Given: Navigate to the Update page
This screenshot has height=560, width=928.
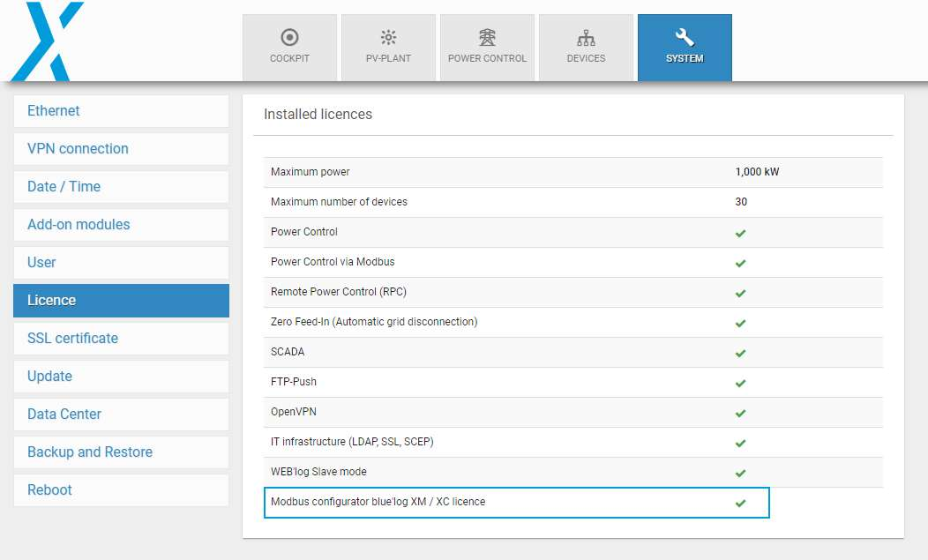Looking at the screenshot, I should [x=121, y=377].
